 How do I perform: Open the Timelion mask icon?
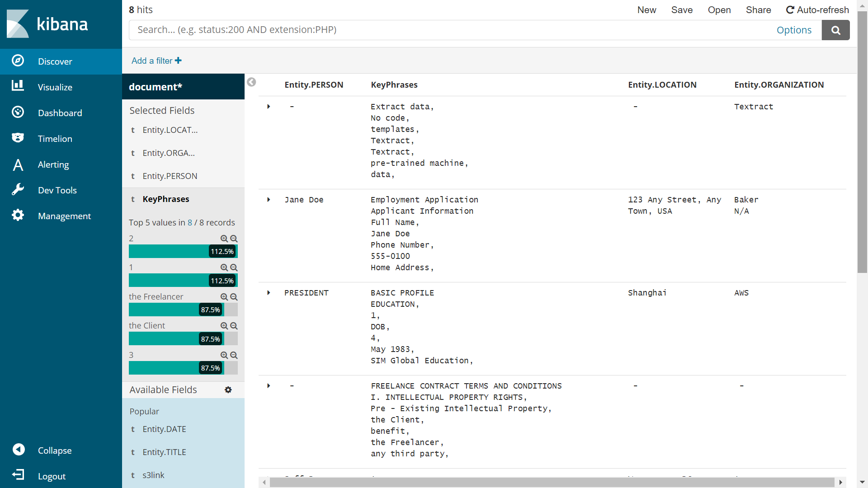[x=18, y=138]
